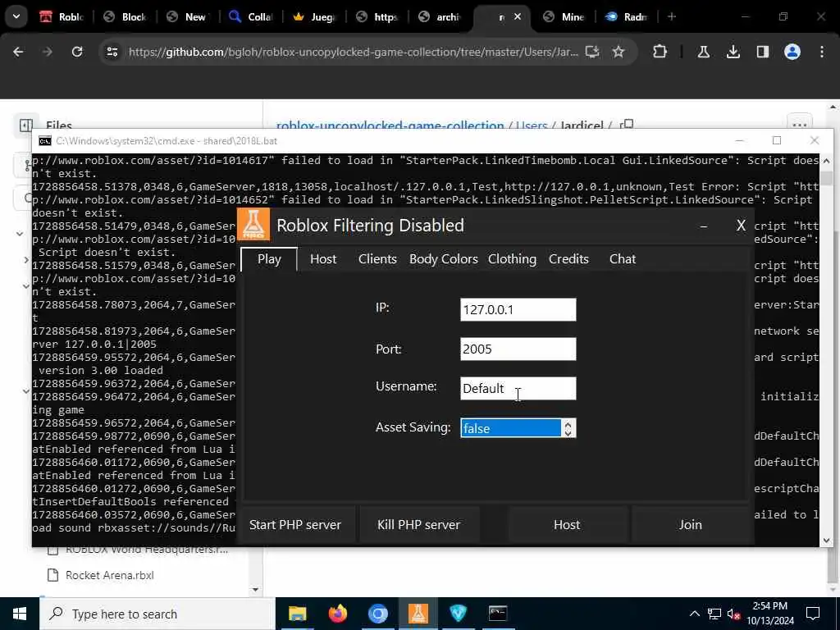Image resolution: width=840 pixels, height=630 pixels.
Task: Click the Start PHP server button
Action: point(295,525)
